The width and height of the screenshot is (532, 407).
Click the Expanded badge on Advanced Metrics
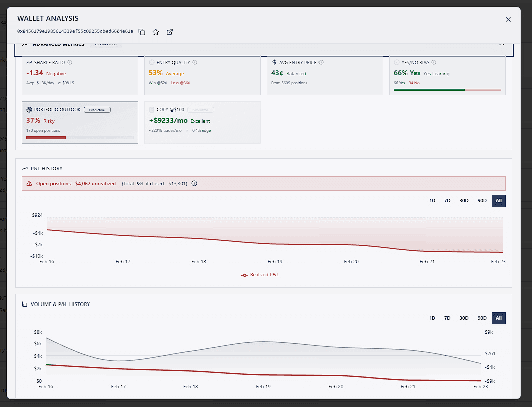coord(105,44)
